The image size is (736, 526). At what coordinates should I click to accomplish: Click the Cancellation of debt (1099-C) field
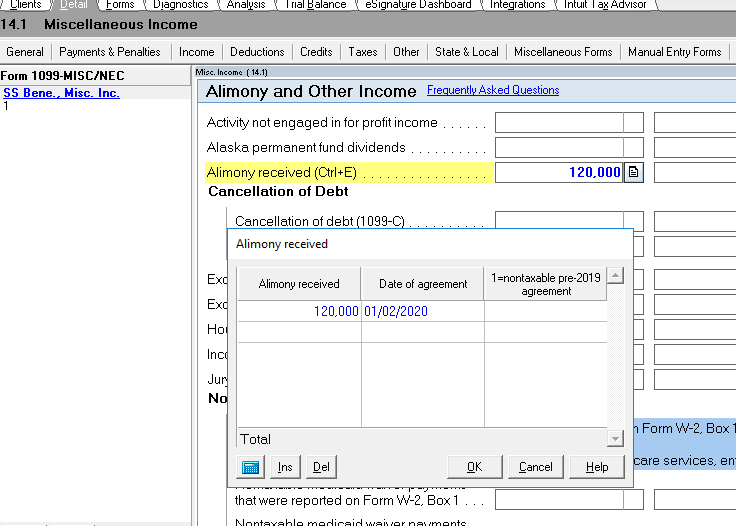(x=559, y=221)
